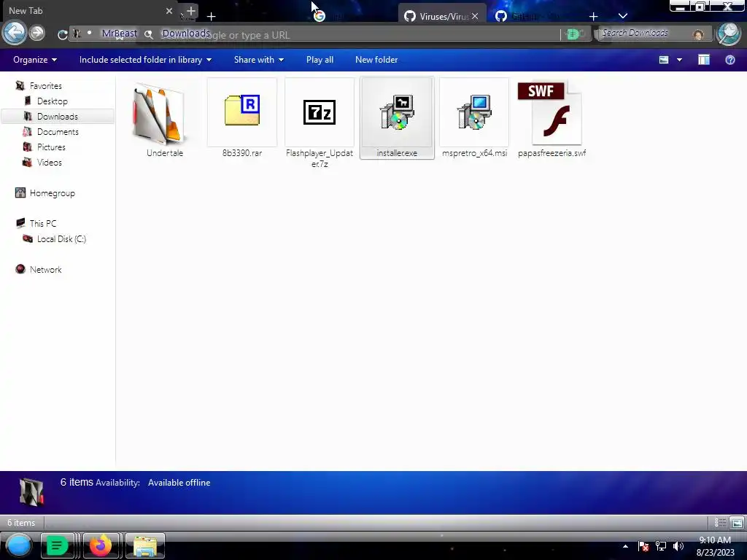Open the Organize menu
The width and height of the screenshot is (747, 560).
(x=35, y=60)
